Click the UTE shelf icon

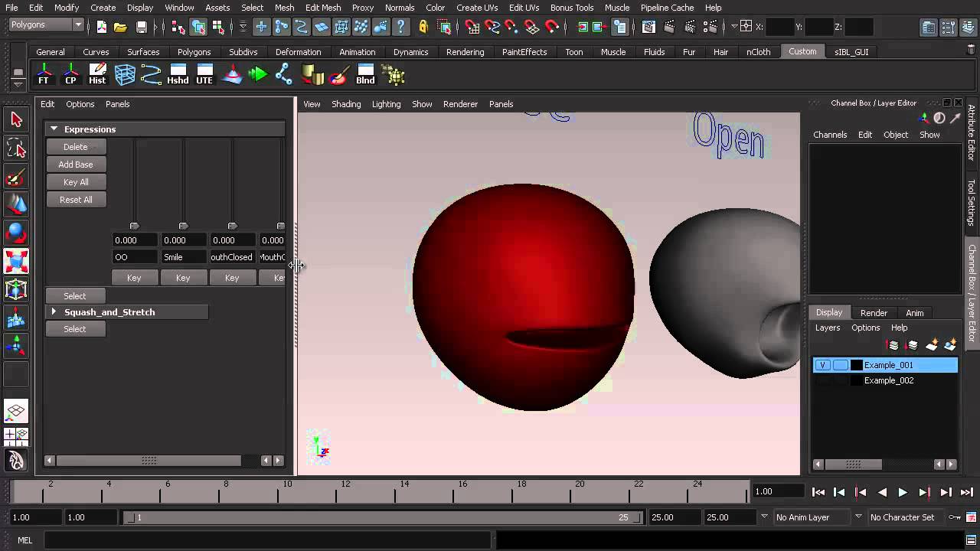(204, 75)
